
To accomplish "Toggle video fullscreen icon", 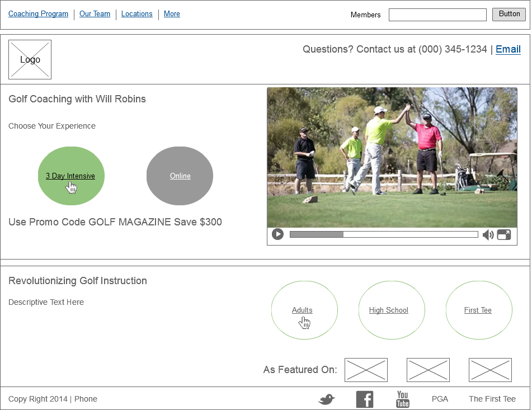I will (x=504, y=235).
